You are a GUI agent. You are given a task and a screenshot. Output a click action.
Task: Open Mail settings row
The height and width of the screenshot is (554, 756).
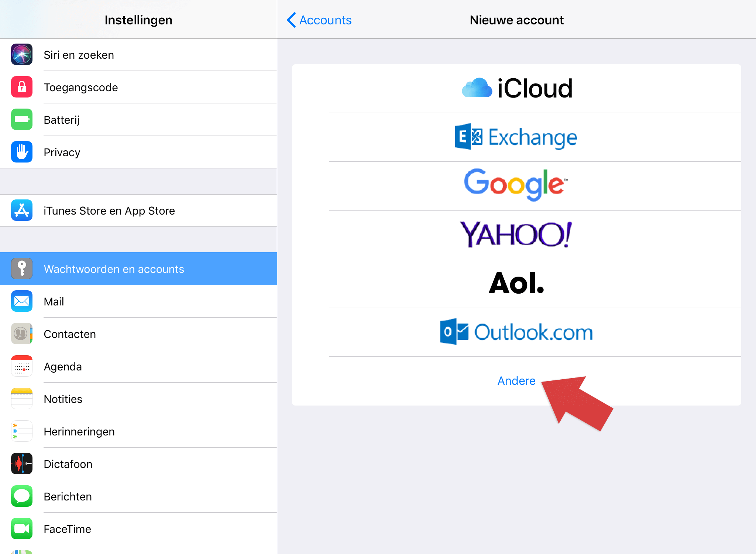point(138,301)
